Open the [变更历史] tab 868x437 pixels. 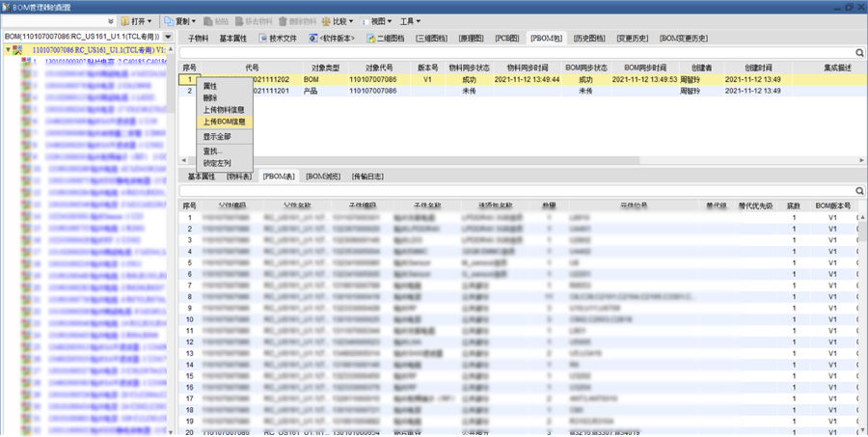[632, 39]
